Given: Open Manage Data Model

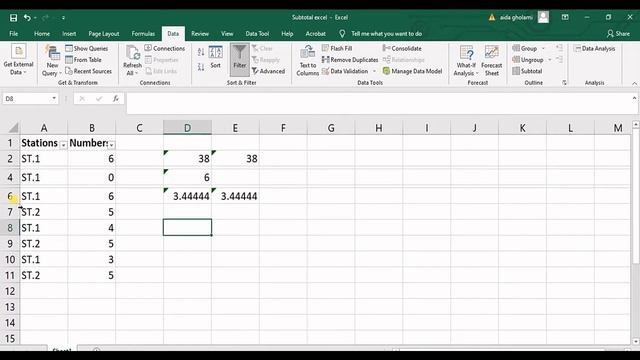Looking at the screenshot, I should pos(412,71).
